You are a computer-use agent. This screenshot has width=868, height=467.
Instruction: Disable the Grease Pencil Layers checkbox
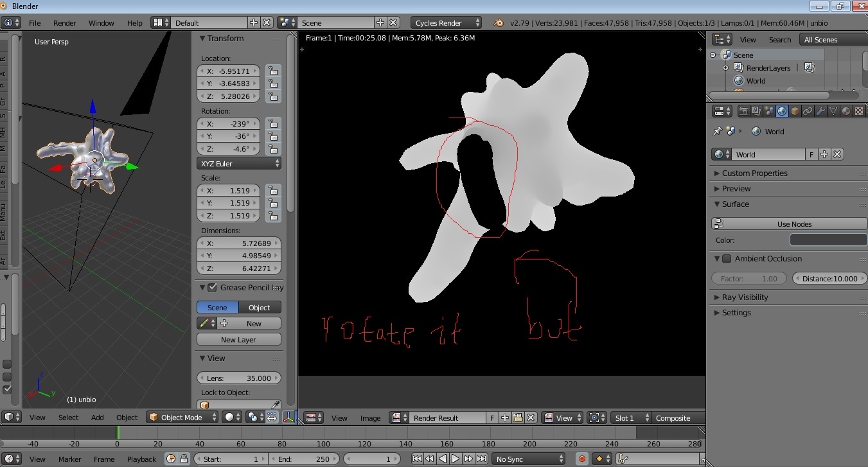213,288
